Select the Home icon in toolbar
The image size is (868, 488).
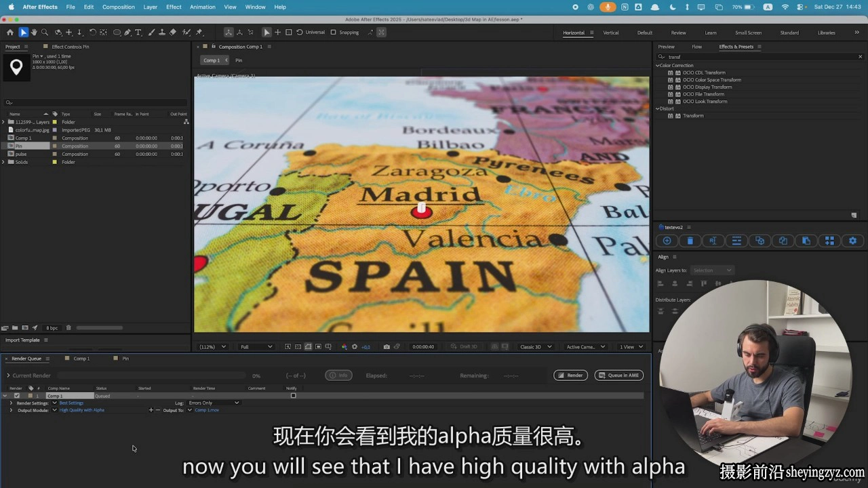point(10,32)
